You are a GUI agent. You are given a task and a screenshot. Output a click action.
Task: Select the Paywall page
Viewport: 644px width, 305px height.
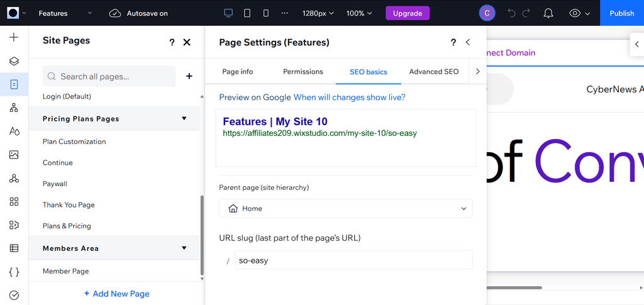tap(55, 184)
